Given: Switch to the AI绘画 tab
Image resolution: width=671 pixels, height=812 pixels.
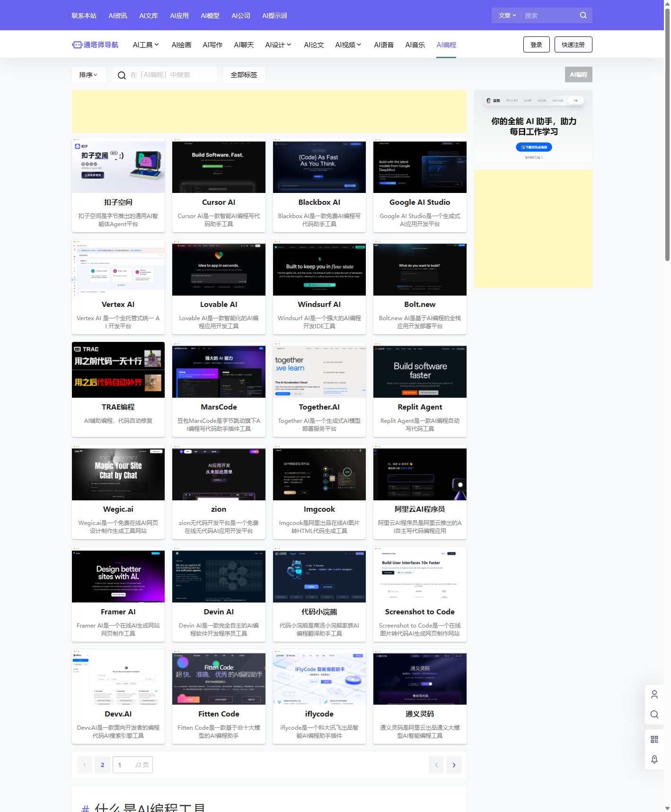Looking at the screenshot, I should (181, 44).
